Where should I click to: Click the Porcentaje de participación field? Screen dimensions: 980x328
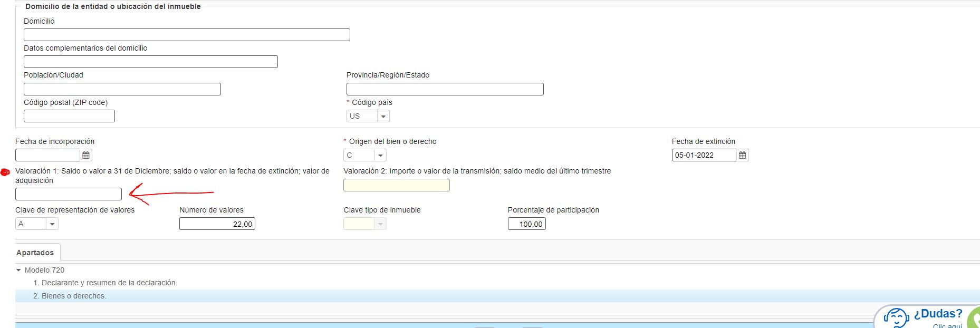[x=527, y=224]
